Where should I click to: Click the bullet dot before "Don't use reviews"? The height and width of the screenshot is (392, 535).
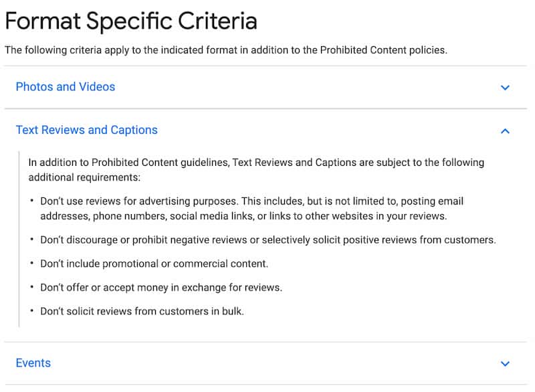31,201
